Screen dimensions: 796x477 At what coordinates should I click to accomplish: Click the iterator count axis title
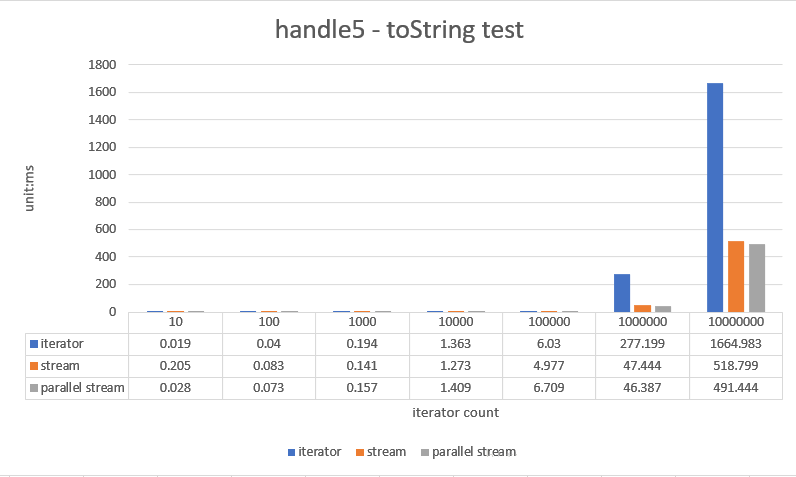pyautogui.click(x=455, y=413)
